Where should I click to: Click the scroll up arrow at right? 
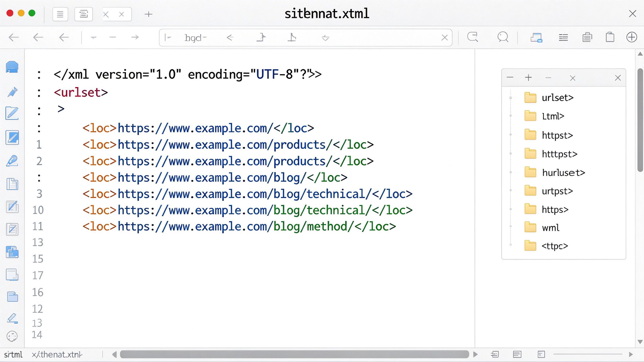640,54
